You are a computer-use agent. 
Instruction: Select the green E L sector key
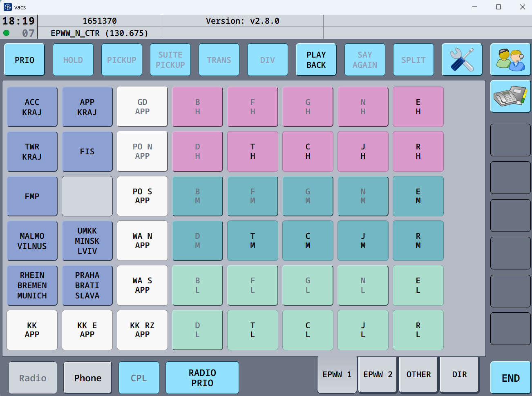click(x=418, y=285)
